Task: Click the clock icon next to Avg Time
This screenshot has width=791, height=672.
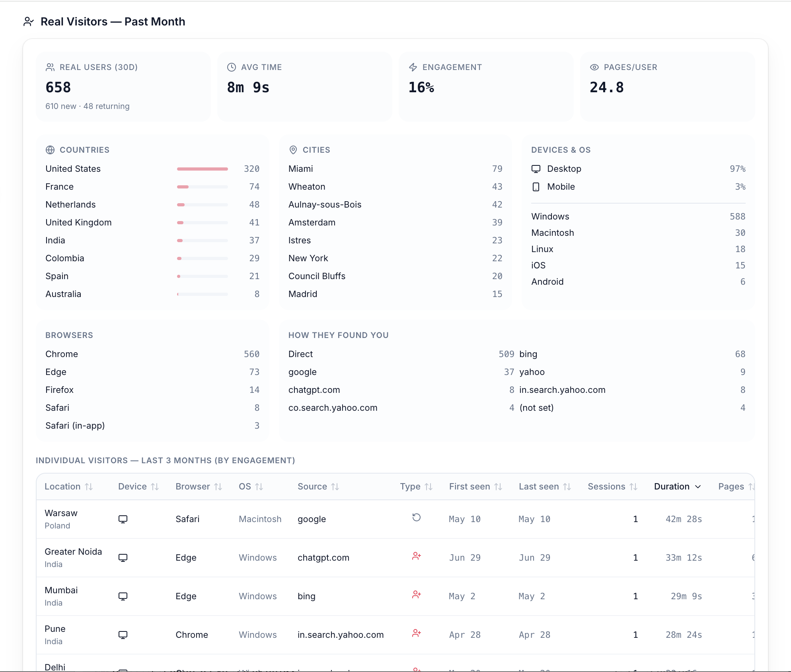Action: (x=232, y=67)
